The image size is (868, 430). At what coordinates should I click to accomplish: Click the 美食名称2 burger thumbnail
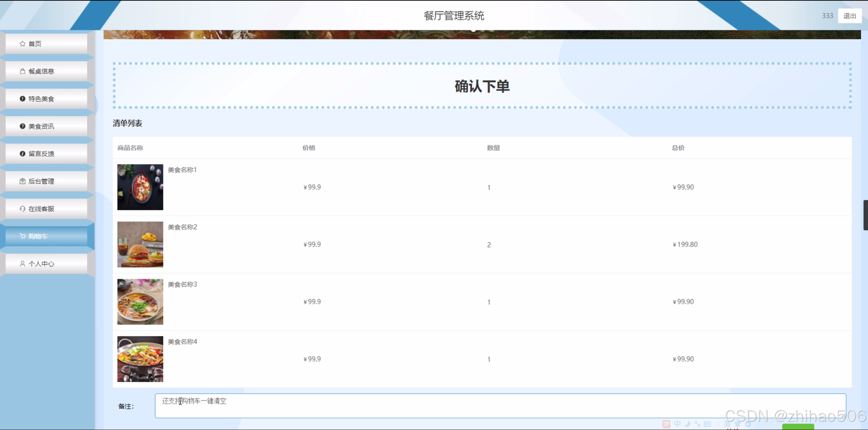[x=140, y=244]
